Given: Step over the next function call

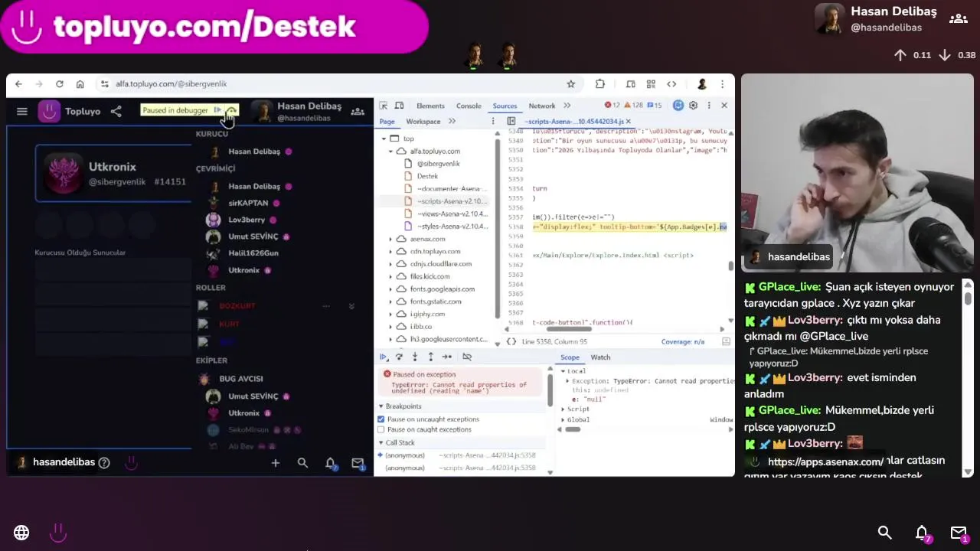Looking at the screenshot, I should point(399,357).
